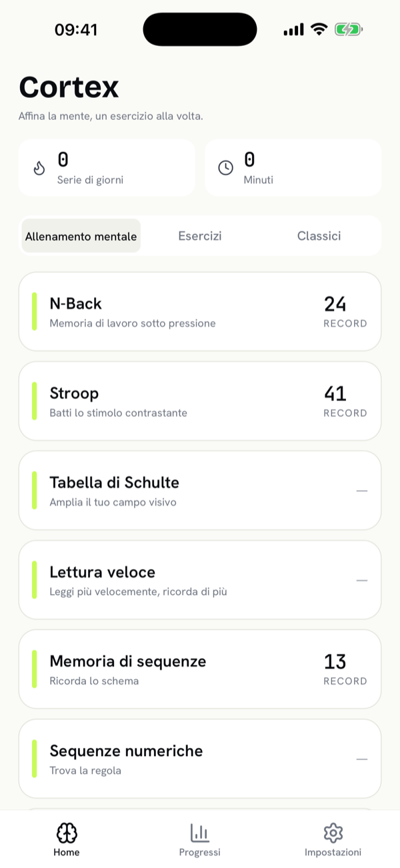Select the Allenamento mentale tab
Screen dimensions: 400x868
pos(81,236)
